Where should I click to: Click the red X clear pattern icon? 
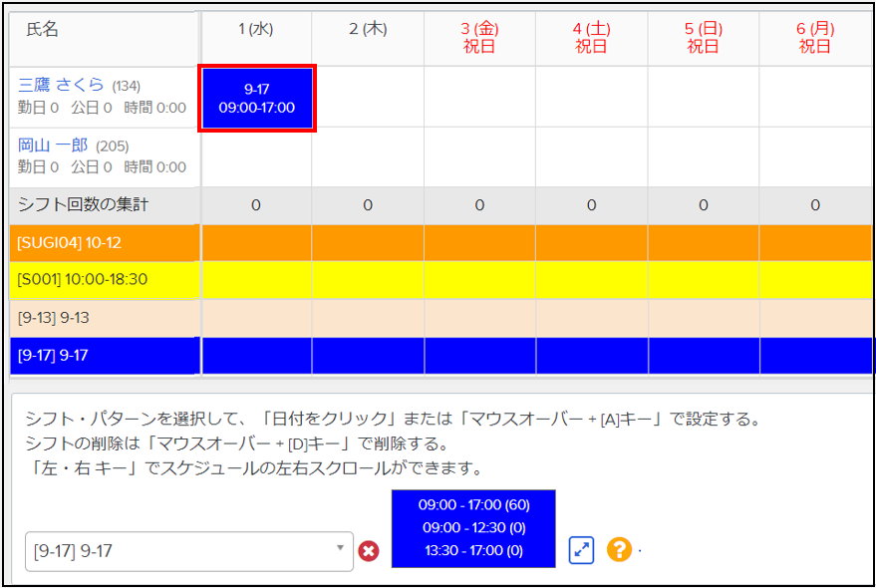pos(369,550)
